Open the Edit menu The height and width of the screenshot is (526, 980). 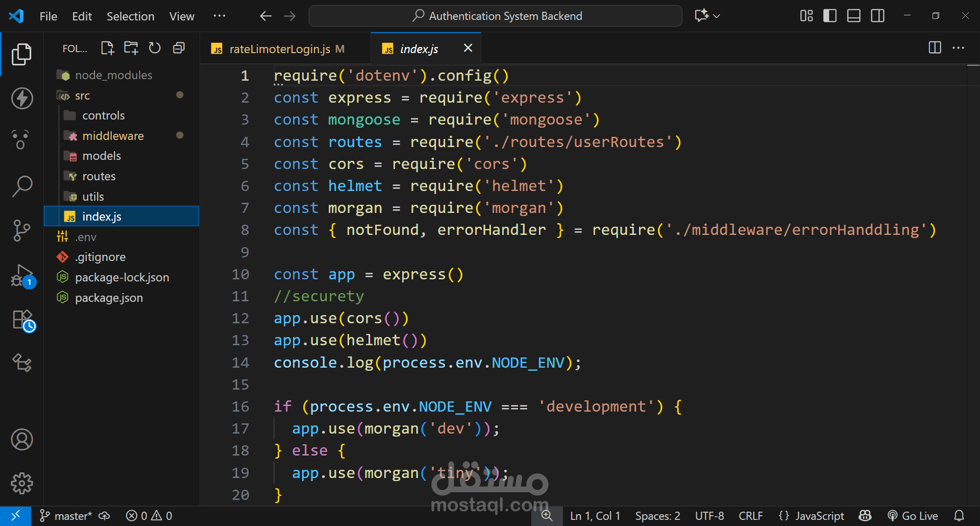[82, 16]
